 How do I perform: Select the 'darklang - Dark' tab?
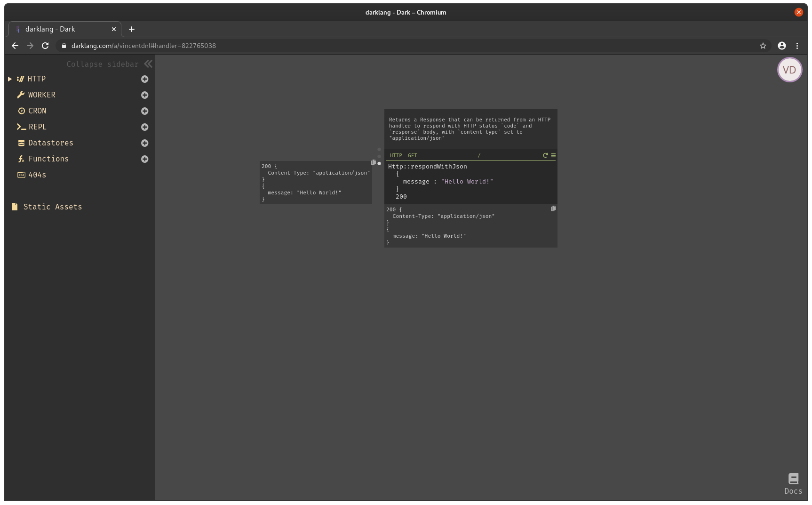[65, 29]
